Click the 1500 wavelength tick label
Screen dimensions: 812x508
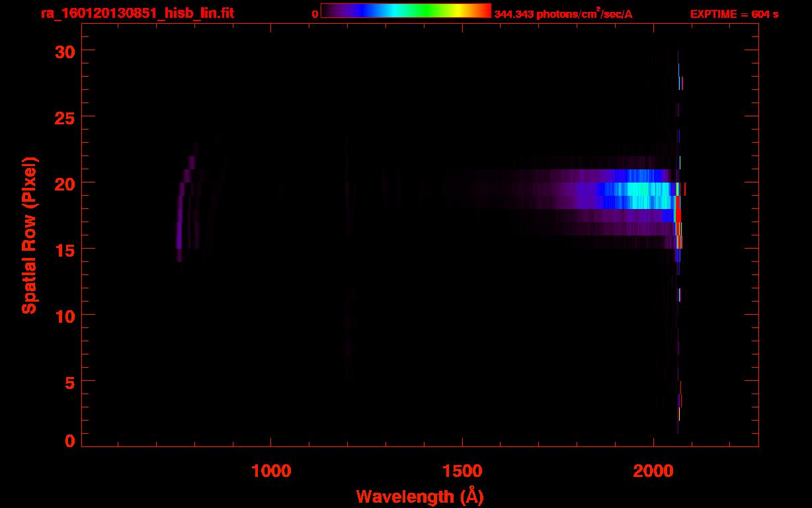462,471
